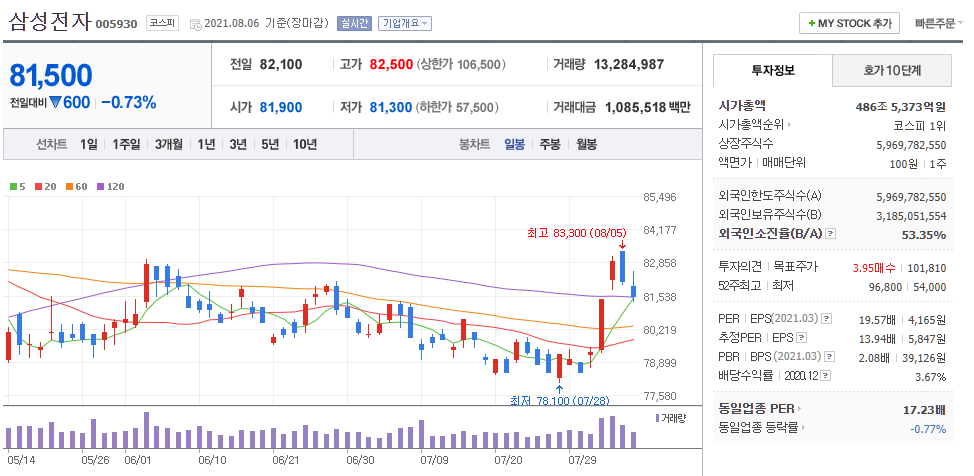Select the 3개월 line chart period
This screenshot has height=476, width=974.
169,144
